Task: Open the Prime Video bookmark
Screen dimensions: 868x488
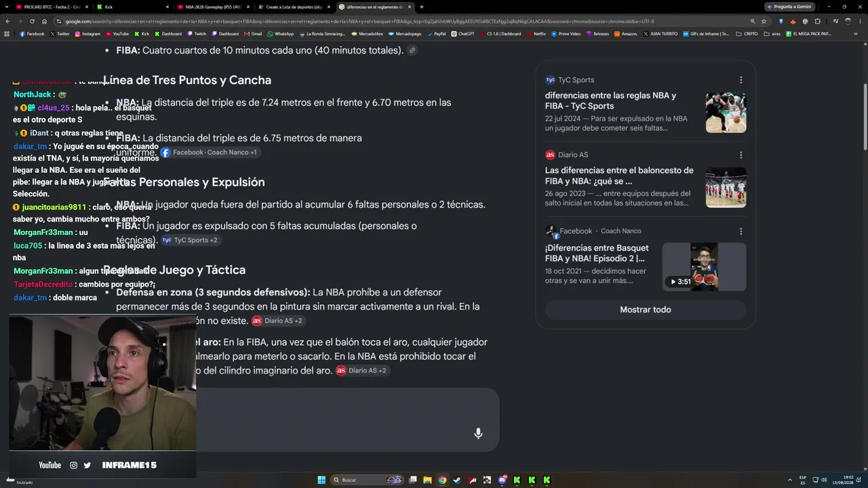Action: click(566, 34)
